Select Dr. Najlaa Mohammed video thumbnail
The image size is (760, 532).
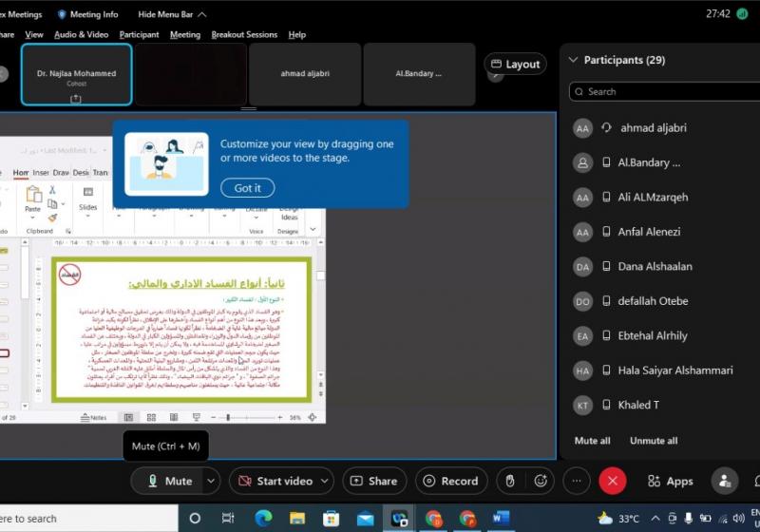pos(76,74)
